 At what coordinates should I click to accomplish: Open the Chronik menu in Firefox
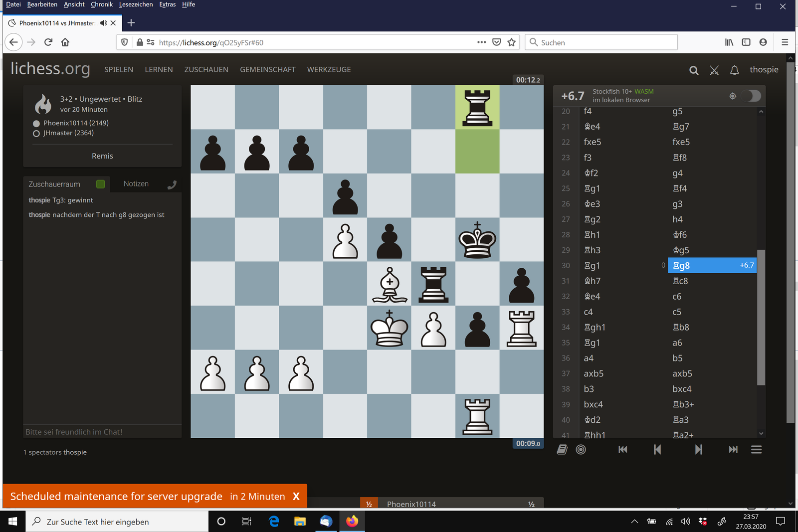coord(102,4)
